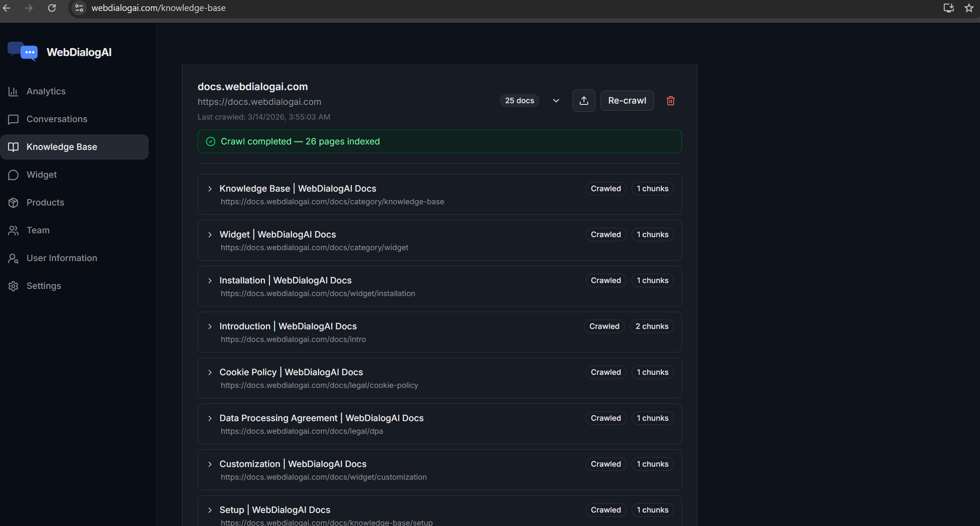Go to Widget settings in sidebar
Viewport: 980px width, 526px height.
coord(41,175)
